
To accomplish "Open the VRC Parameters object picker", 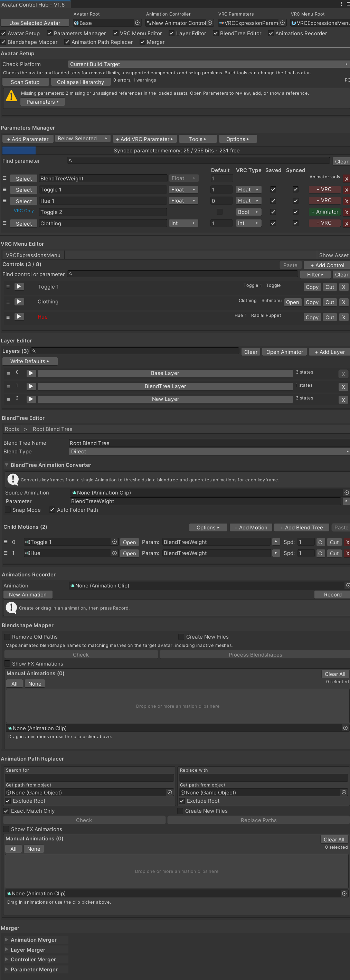I will [282, 23].
